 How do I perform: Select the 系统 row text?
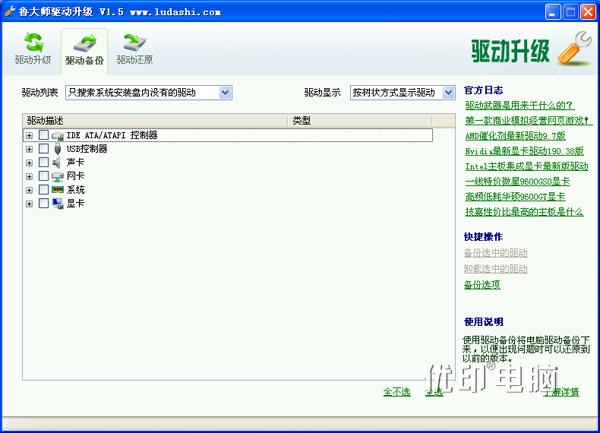click(75, 190)
